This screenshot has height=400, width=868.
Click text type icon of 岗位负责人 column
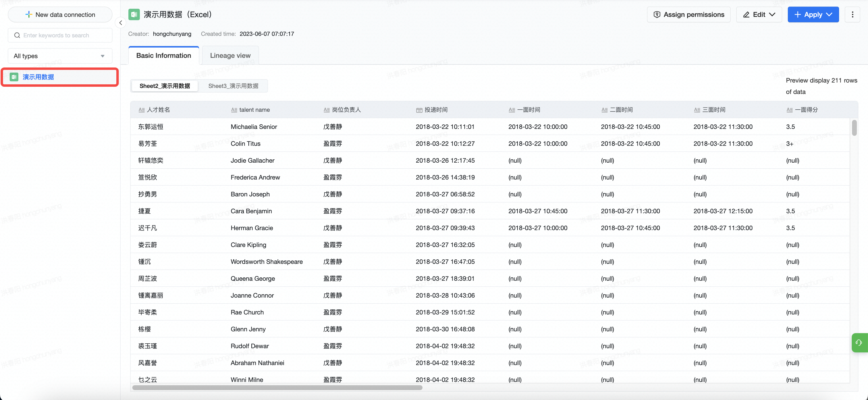(326, 110)
